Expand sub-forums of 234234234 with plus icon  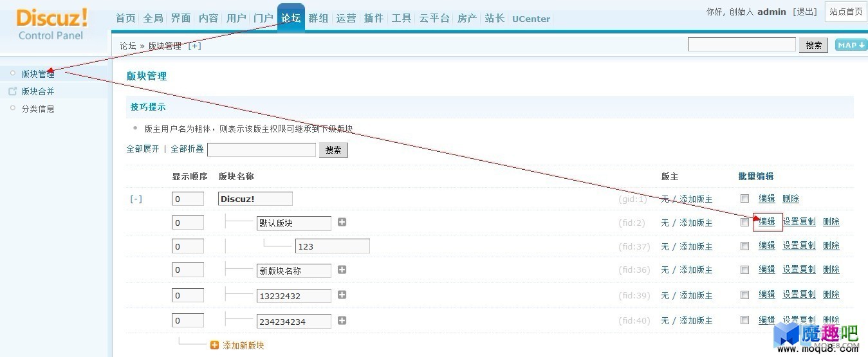tap(342, 320)
